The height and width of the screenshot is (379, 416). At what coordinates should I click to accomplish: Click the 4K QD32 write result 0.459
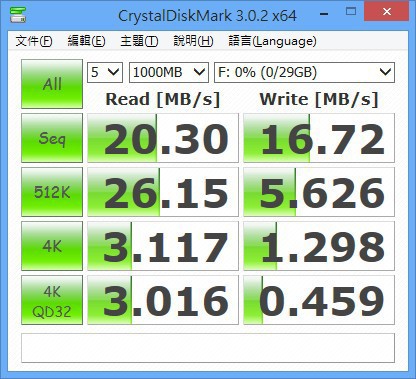319,300
